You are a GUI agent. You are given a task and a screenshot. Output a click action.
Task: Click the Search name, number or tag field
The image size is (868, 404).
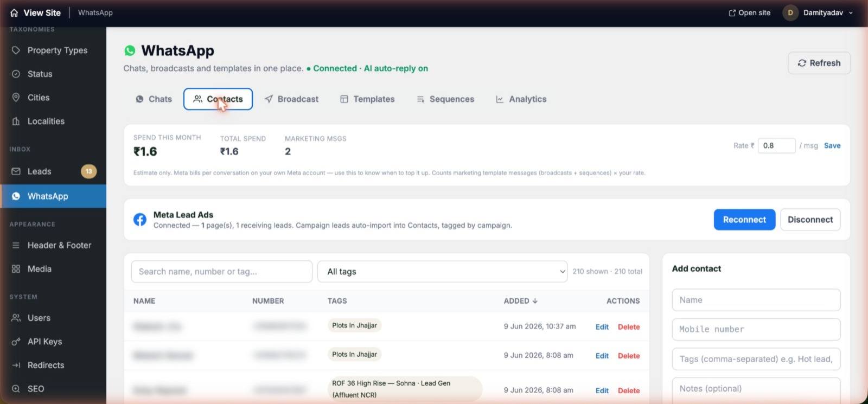tap(222, 272)
